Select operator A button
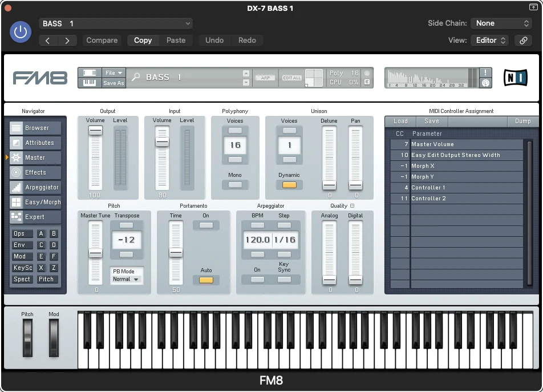 (41, 234)
